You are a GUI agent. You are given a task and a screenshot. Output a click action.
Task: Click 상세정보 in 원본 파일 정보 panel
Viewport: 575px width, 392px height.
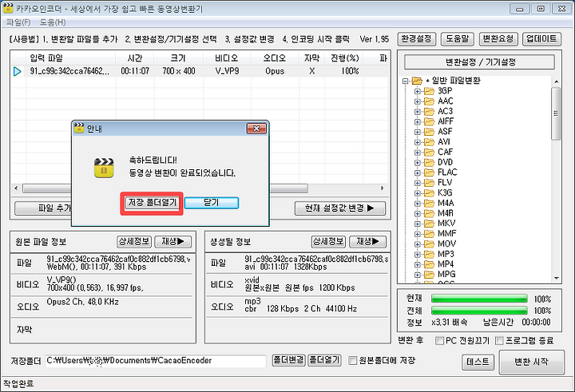tap(134, 241)
